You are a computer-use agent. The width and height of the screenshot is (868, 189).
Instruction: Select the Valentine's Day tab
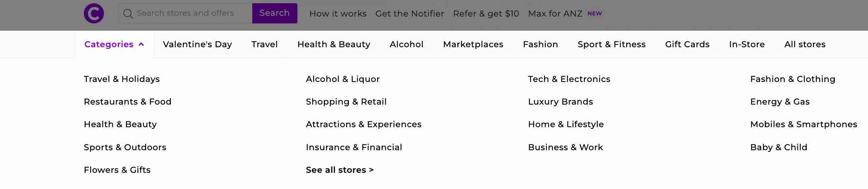tap(197, 44)
